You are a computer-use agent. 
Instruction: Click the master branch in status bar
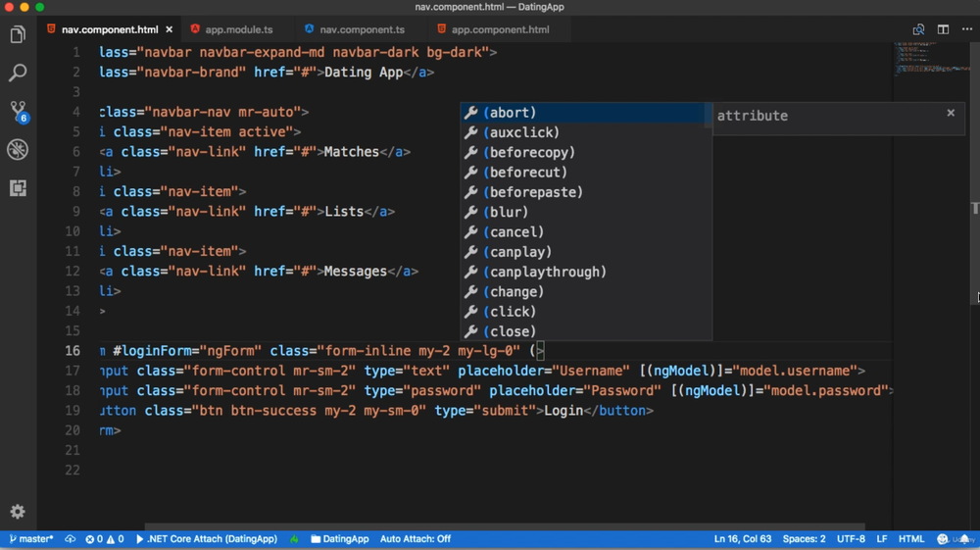click(31, 539)
